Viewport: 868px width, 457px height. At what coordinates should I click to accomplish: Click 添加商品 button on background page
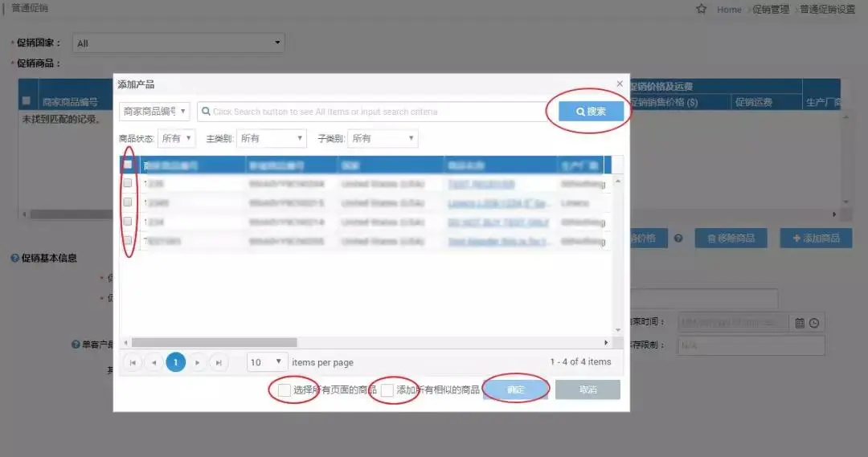pos(816,239)
